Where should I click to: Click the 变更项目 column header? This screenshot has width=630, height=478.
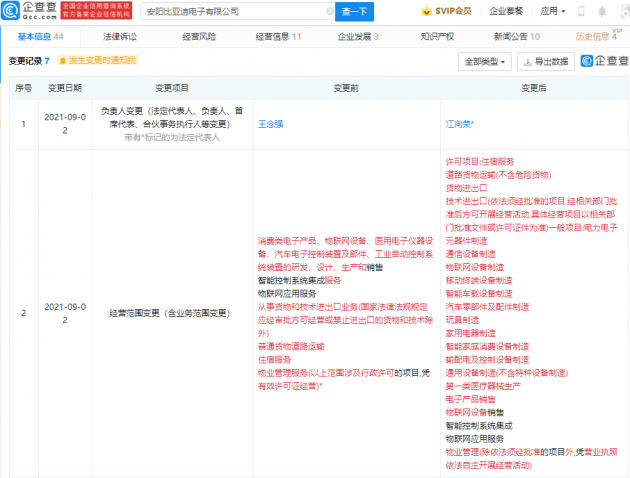click(172, 88)
